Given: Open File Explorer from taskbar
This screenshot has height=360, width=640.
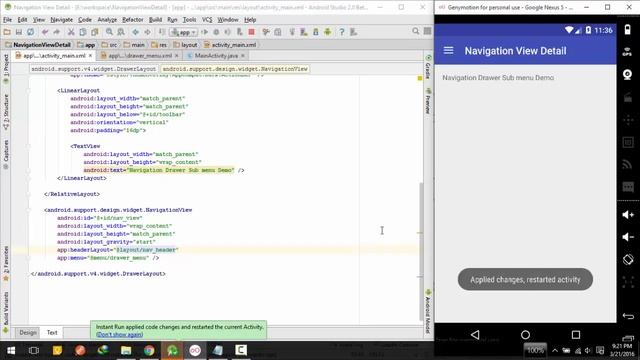Looking at the screenshot, I should 126,350.
